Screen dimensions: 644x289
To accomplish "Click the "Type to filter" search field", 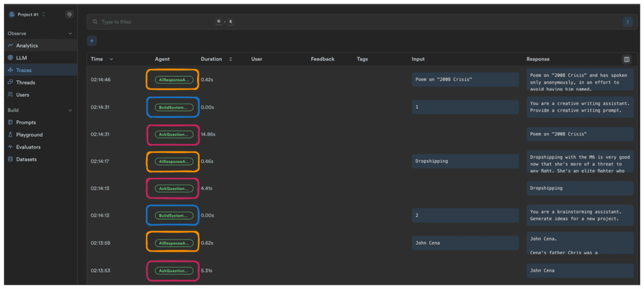I will 155,21.
